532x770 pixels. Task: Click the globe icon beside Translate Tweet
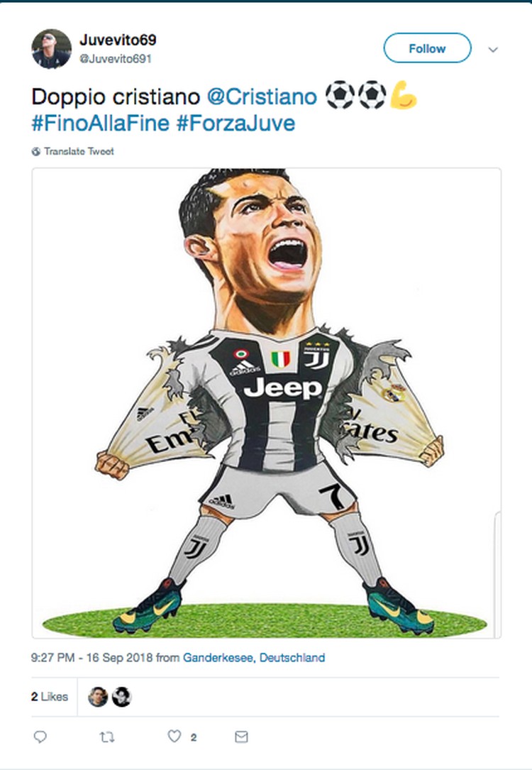tap(36, 152)
